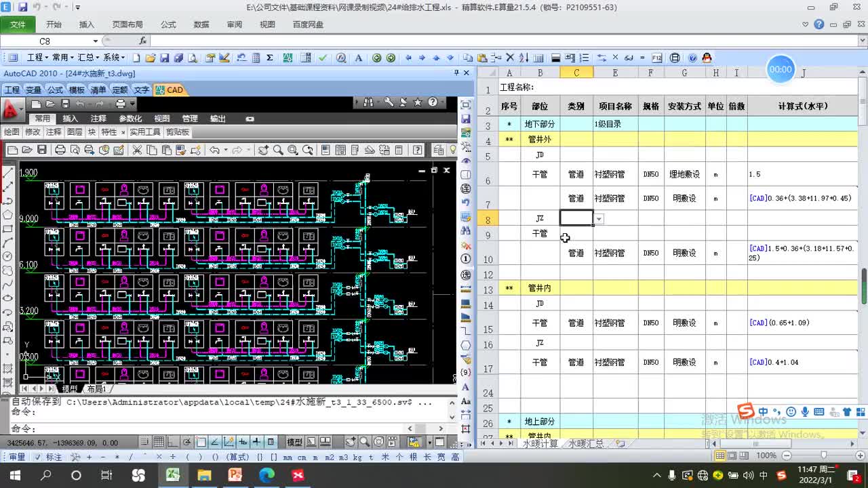Image resolution: width=868 pixels, height=488 pixels.
Task: Click the save disk icon in AutoCAD standard toolbar
Action: click(42, 150)
